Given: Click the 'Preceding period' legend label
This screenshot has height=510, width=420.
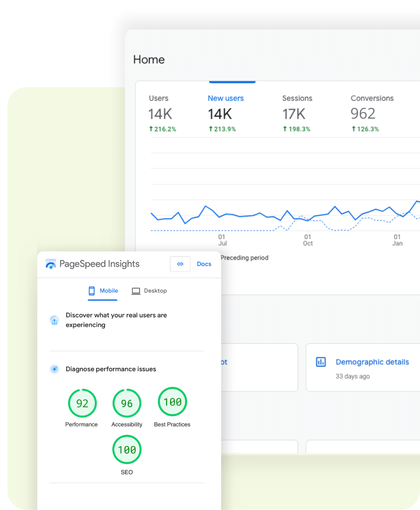Looking at the screenshot, I should coord(245,258).
